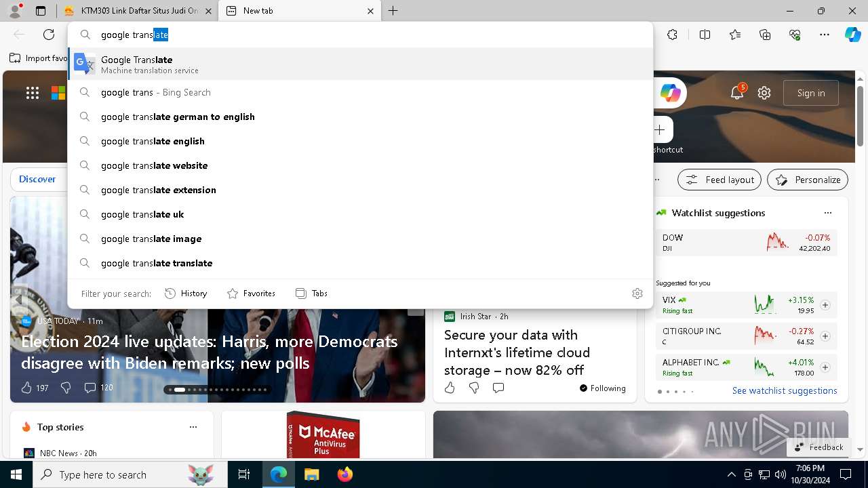Open the Extensions puzzle icon
Viewport: 868px width, 488px height.
[x=672, y=35]
